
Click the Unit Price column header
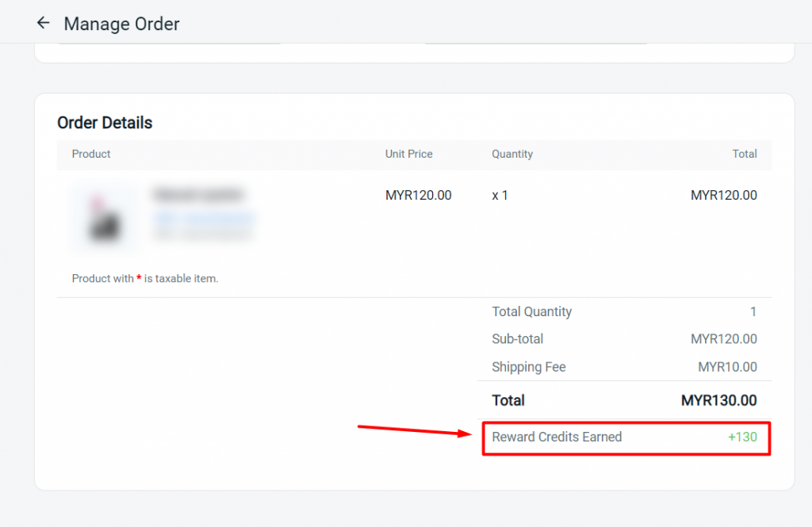tap(408, 154)
